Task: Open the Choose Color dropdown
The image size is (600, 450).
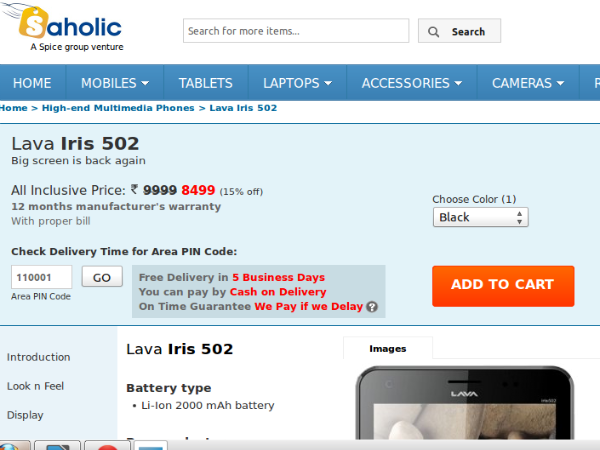Action: coord(480,217)
